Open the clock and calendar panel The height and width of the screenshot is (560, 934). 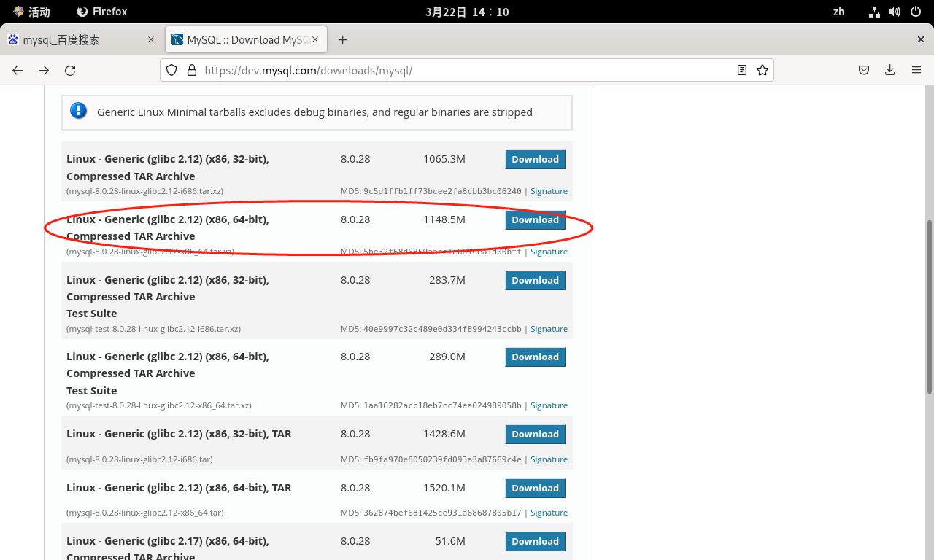click(467, 12)
